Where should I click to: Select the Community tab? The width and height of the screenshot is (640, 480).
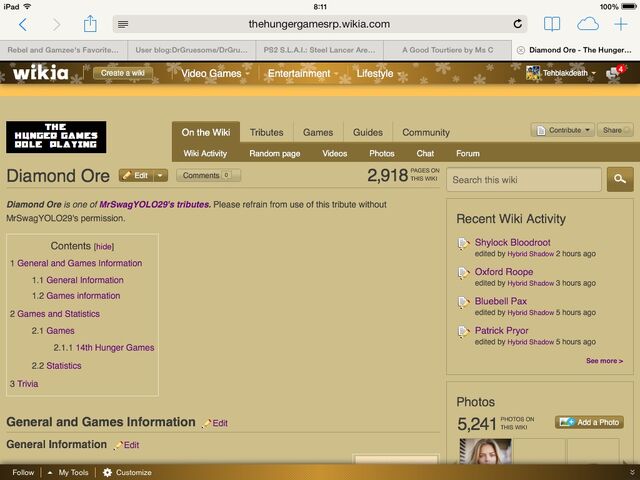click(426, 132)
